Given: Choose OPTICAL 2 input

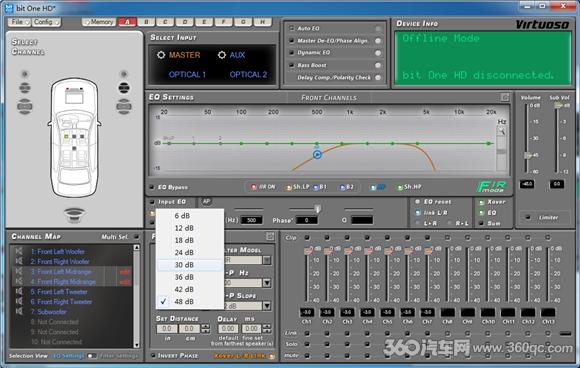Looking at the screenshot, I should pyautogui.click(x=248, y=75).
